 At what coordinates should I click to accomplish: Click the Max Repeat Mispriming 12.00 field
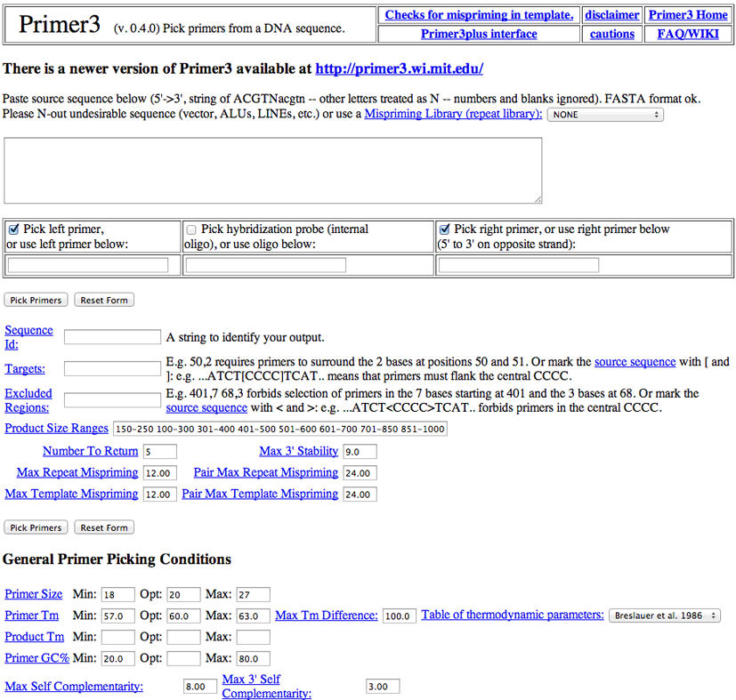160,473
